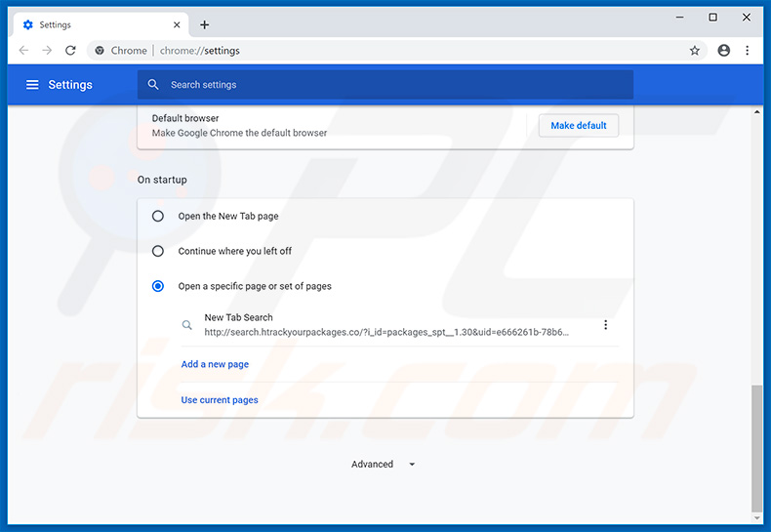Select Continue where you left off

pos(158,251)
